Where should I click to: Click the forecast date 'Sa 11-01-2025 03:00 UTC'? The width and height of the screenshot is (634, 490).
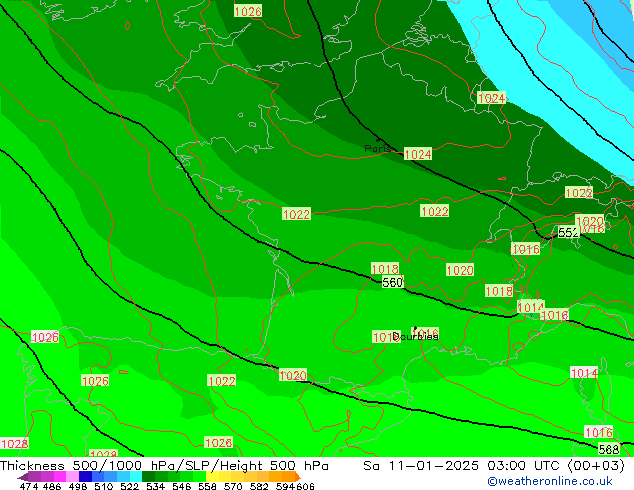coord(458,466)
